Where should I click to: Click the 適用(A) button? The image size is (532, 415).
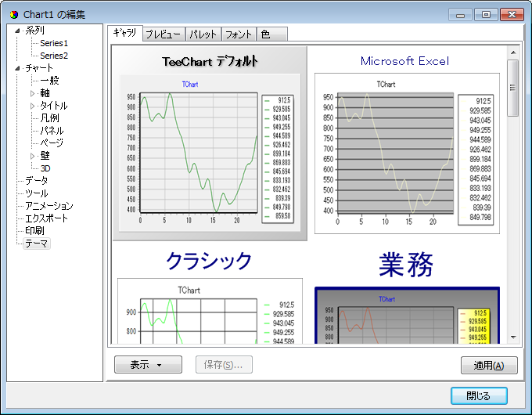point(489,366)
